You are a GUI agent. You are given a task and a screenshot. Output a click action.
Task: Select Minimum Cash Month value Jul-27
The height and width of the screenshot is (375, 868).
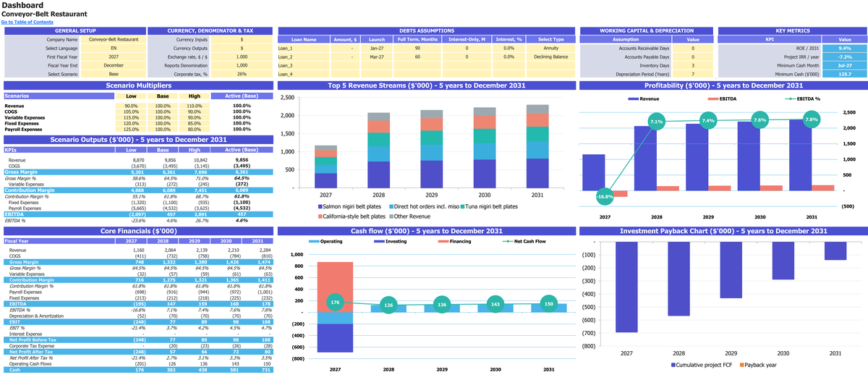(844, 65)
